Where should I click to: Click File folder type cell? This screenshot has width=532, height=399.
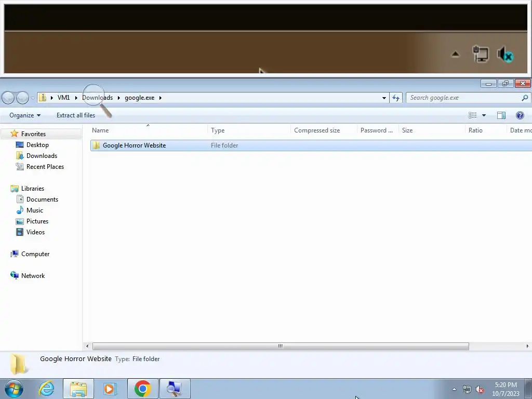224,145
